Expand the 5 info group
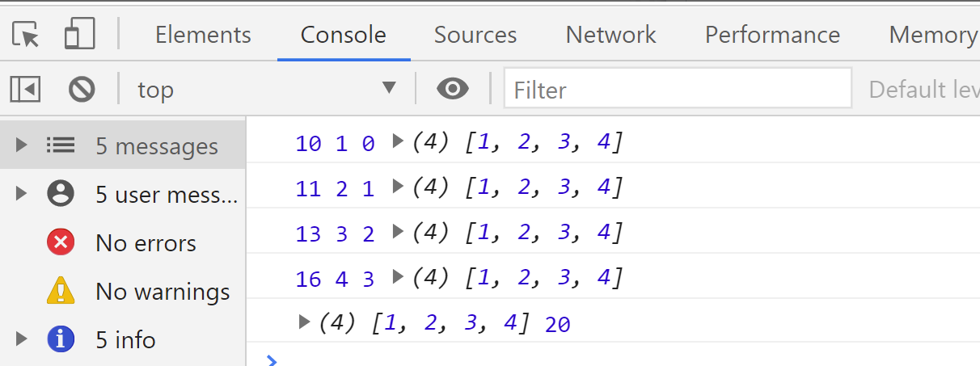The width and height of the screenshot is (980, 366). click(x=22, y=339)
